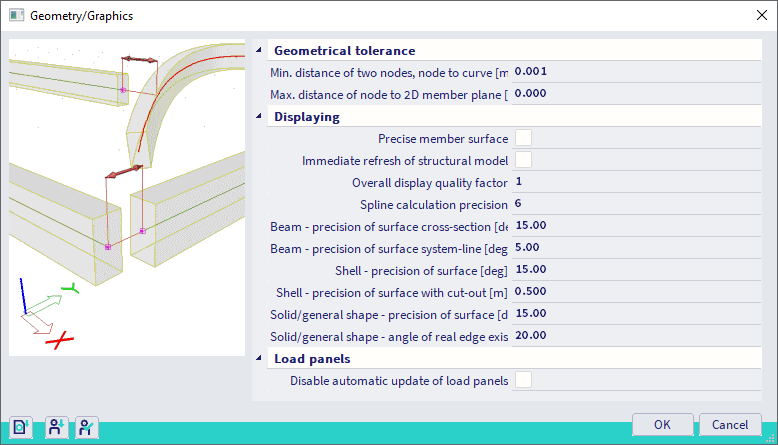The height and width of the screenshot is (445, 778).
Task: Close the Geometry/Graphics dialog
Action: click(762, 15)
